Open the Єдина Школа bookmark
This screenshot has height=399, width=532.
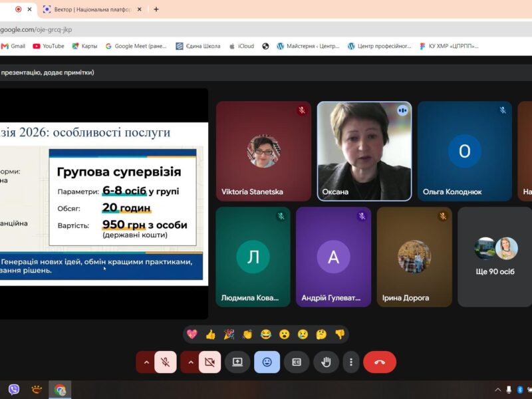(198, 46)
